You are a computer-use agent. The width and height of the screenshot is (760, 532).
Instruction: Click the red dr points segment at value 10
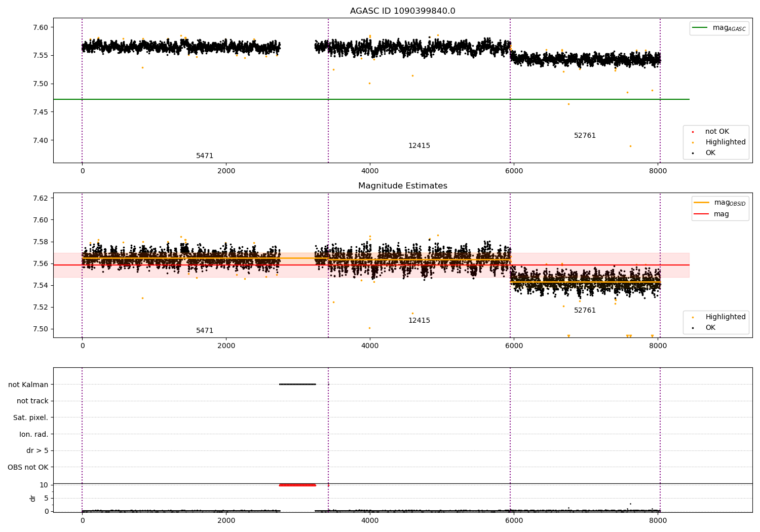click(x=297, y=485)
